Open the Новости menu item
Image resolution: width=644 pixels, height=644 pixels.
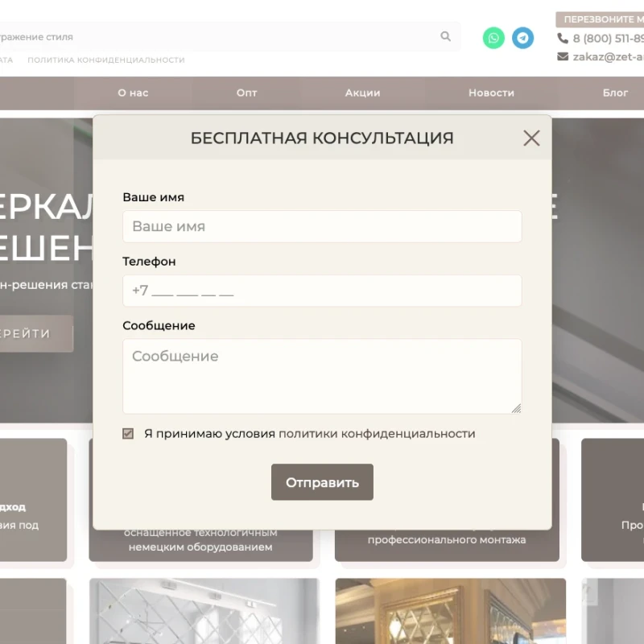coord(491,93)
